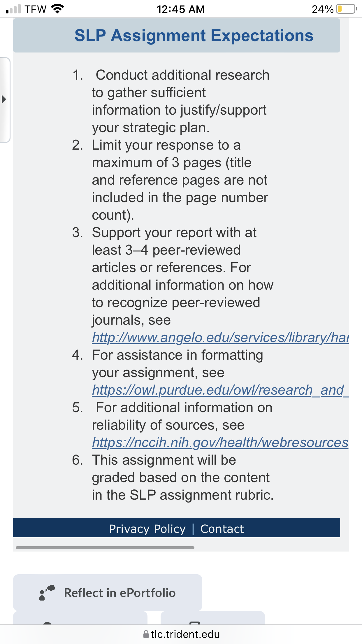Tap the TFW carrier label
Image resolution: width=362 pixels, height=644 pixels.
coord(36,9)
